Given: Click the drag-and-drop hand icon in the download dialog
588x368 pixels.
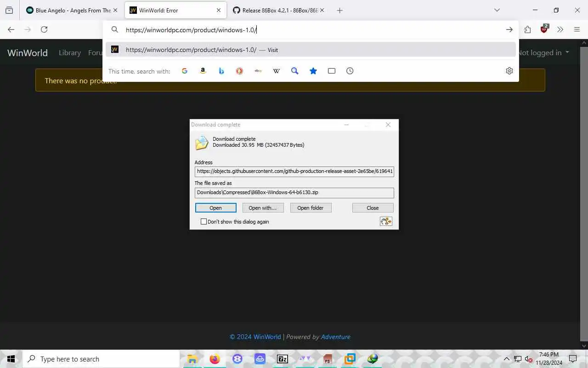Looking at the screenshot, I should (386, 221).
